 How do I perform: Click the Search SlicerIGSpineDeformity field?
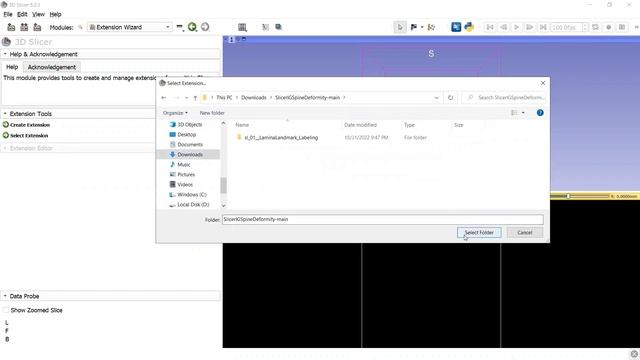pos(505,98)
